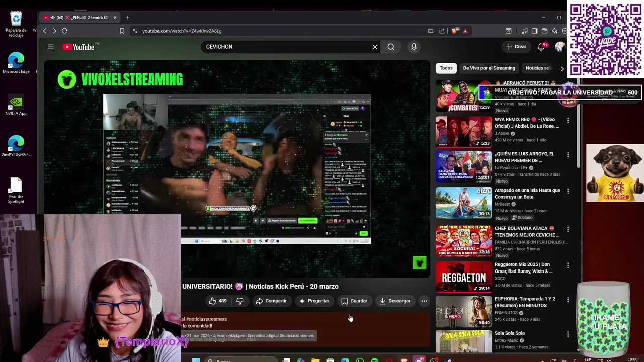
Task: Clear the search text with the X
Action: 375,47
